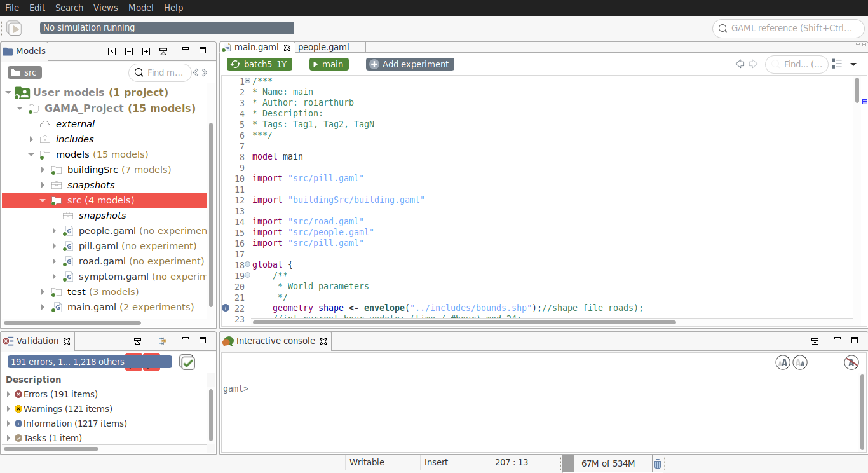This screenshot has width=868, height=473.
Task: Increase console font size
Action: click(x=783, y=362)
